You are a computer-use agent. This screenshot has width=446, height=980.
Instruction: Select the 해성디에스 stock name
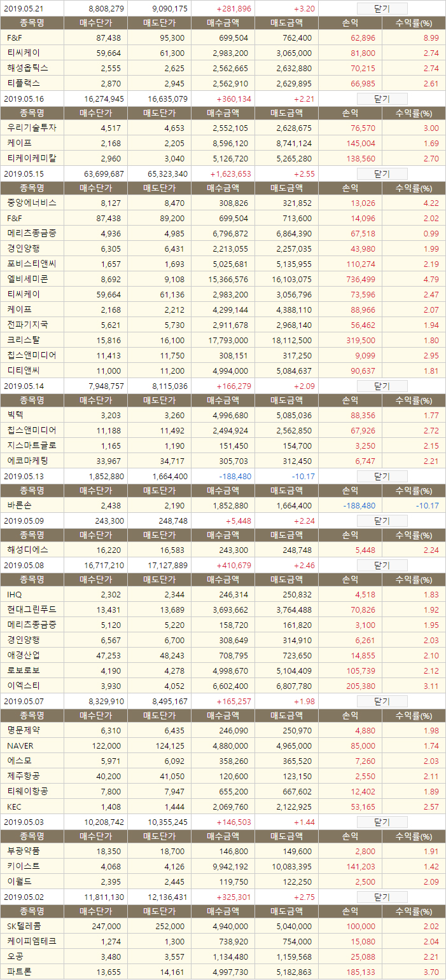tap(27, 550)
